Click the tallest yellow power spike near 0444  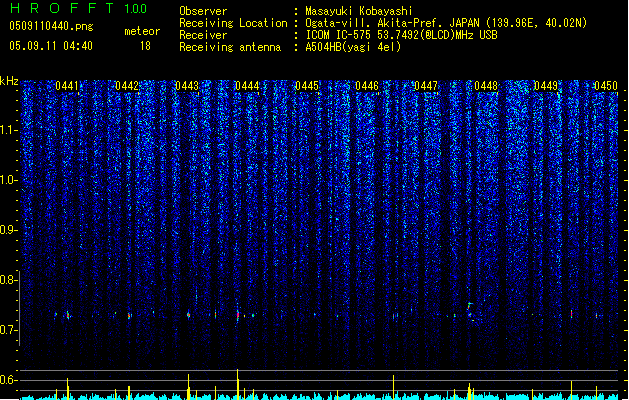point(237,384)
